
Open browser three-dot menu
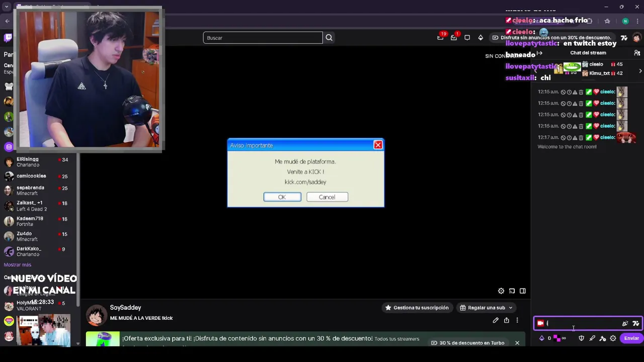point(637,21)
